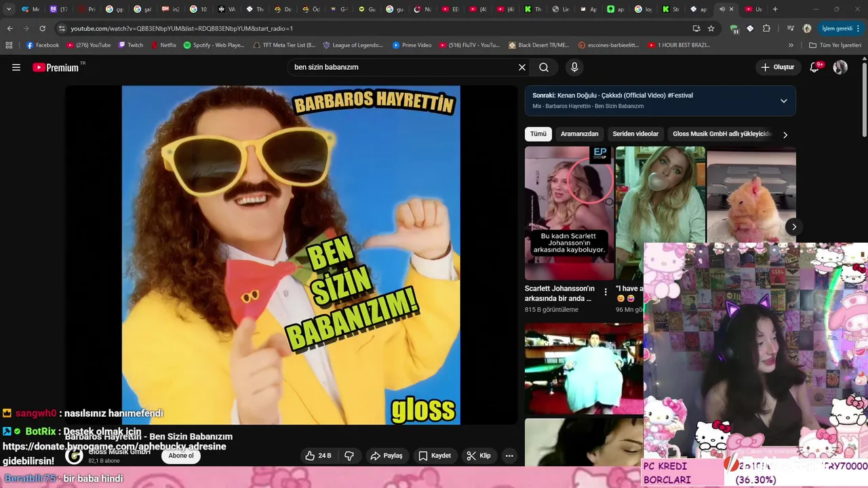Screen dimensions: 868x488
Task: Click the address bar URL
Action: coord(182,28)
